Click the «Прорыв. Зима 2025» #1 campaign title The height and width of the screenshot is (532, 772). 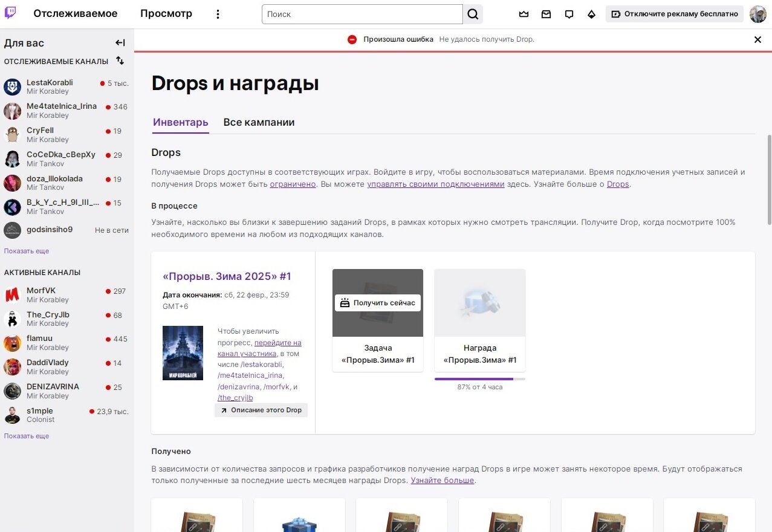click(x=227, y=276)
